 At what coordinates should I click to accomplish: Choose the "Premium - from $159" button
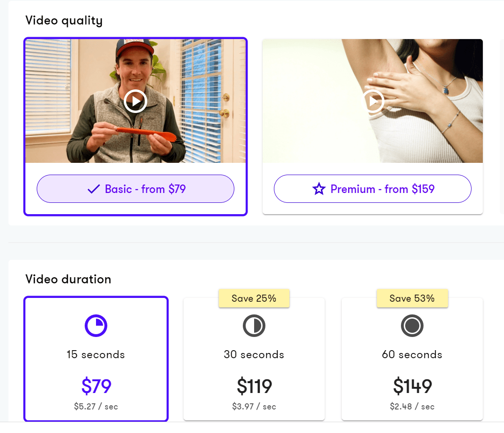tap(373, 189)
